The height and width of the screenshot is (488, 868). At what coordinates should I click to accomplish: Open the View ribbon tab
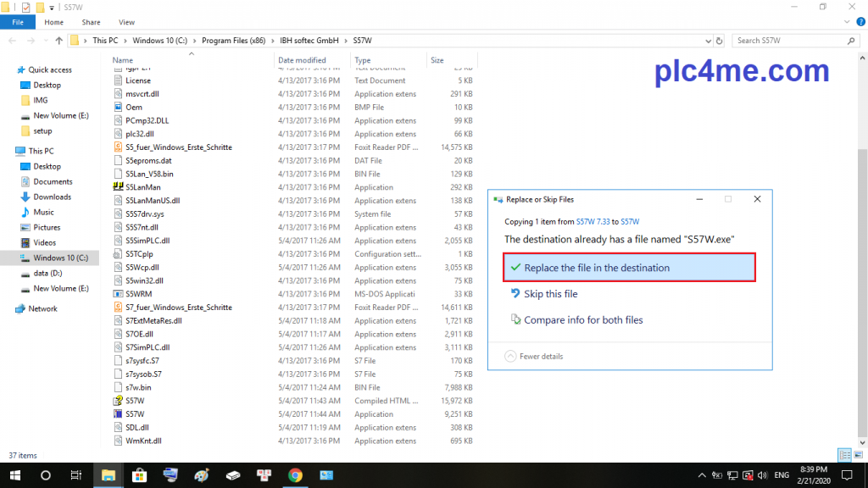[x=127, y=23]
